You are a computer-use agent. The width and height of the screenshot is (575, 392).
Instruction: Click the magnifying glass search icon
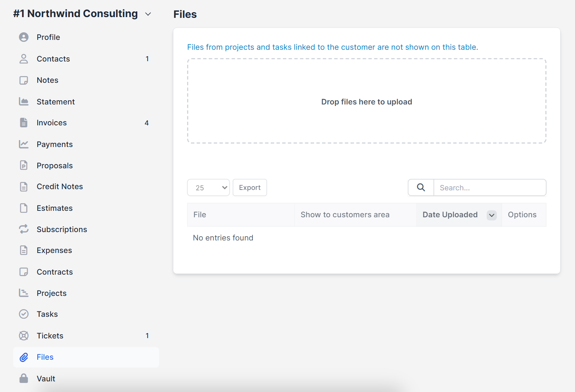[421, 188]
